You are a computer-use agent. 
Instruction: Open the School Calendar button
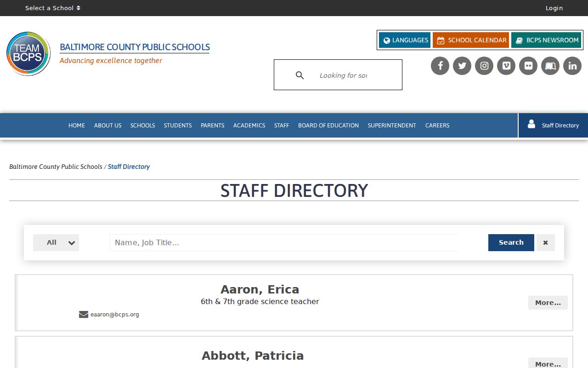471,40
